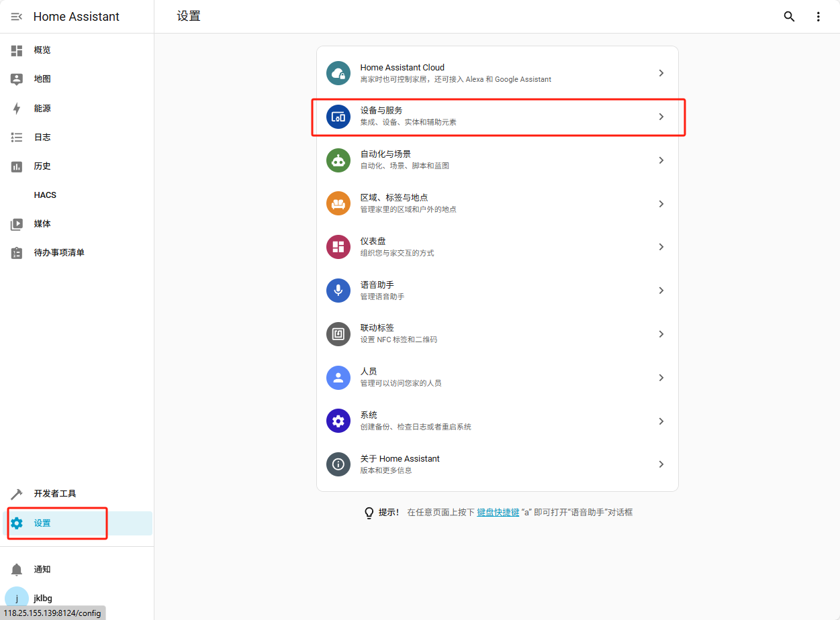The height and width of the screenshot is (620, 840).
Task: Click chevron on 语音助手 row
Action: (x=661, y=291)
